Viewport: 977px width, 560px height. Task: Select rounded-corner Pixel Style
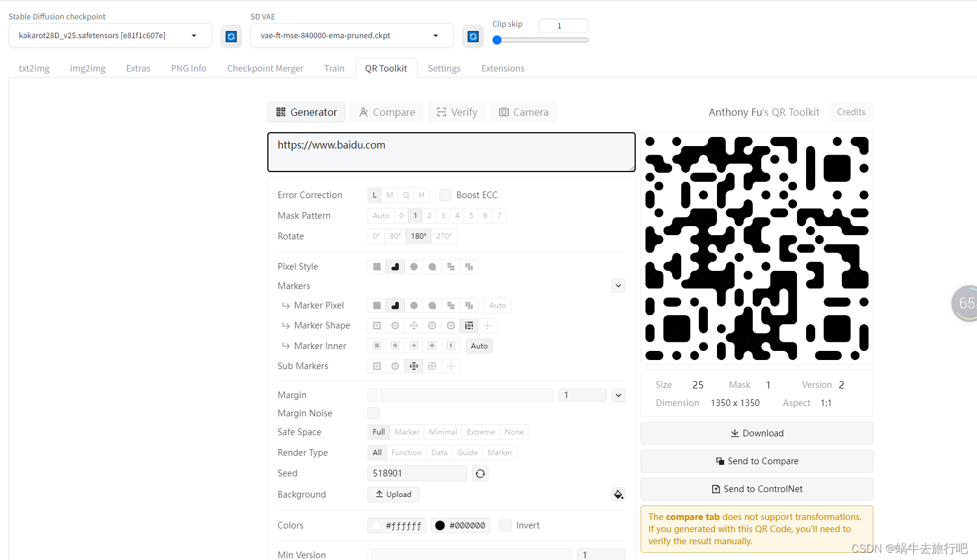click(395, 267)
